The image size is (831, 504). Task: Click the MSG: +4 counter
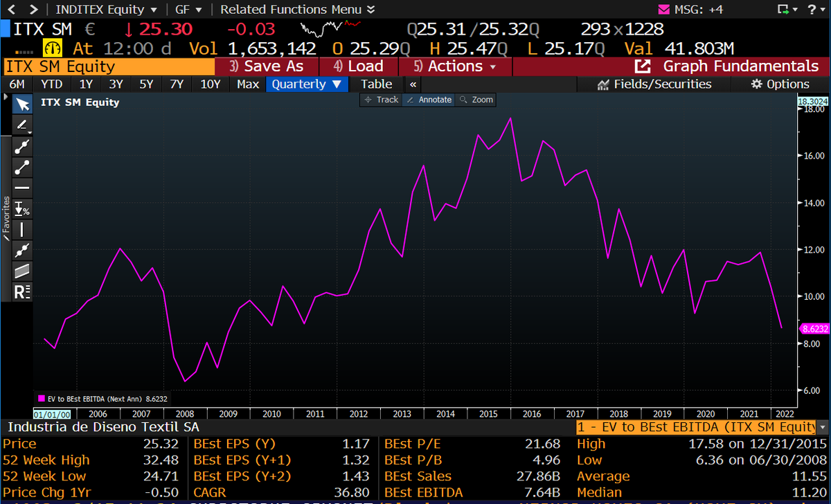tap(699, 10)
